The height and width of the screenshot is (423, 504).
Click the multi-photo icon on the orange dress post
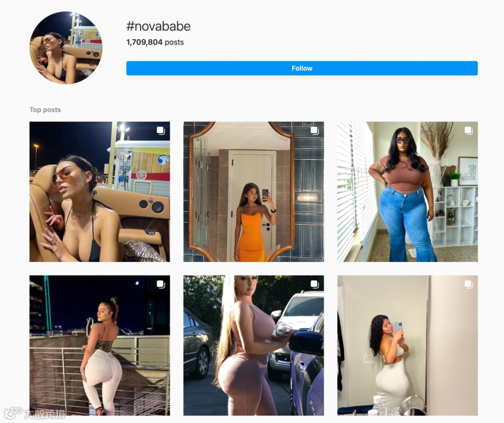pos(315,131)
